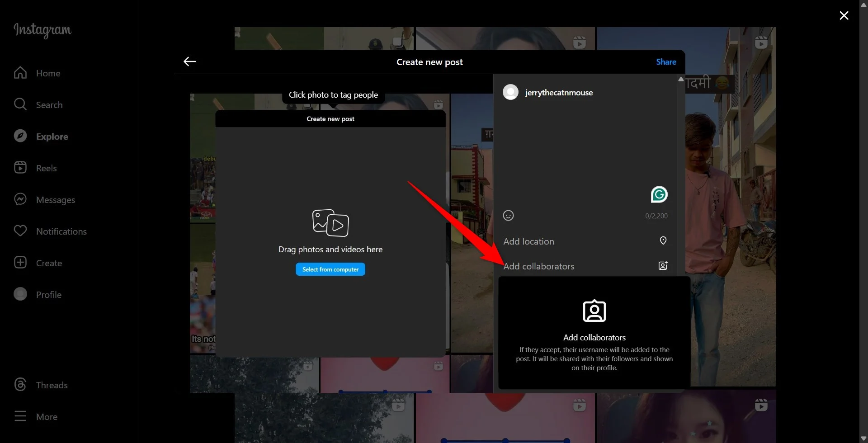Screen dimensions: 868x443
Task: Click the Add collaborators person icon
Action: pyautogui.click(x=663, y=266)
